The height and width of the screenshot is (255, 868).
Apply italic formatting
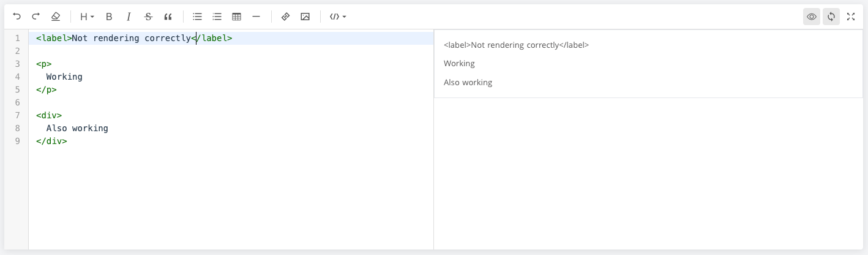129,17
